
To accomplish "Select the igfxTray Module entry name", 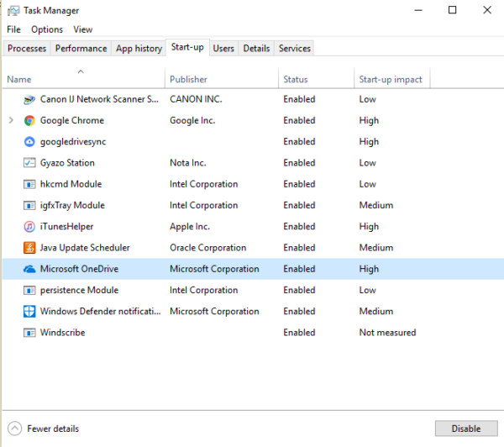I will 72,206.
